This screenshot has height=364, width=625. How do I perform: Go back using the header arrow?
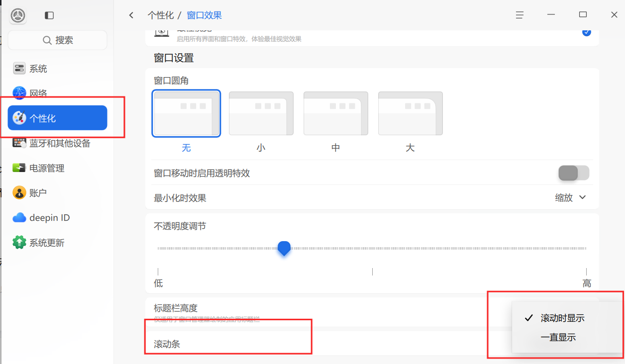pos(131,15)
